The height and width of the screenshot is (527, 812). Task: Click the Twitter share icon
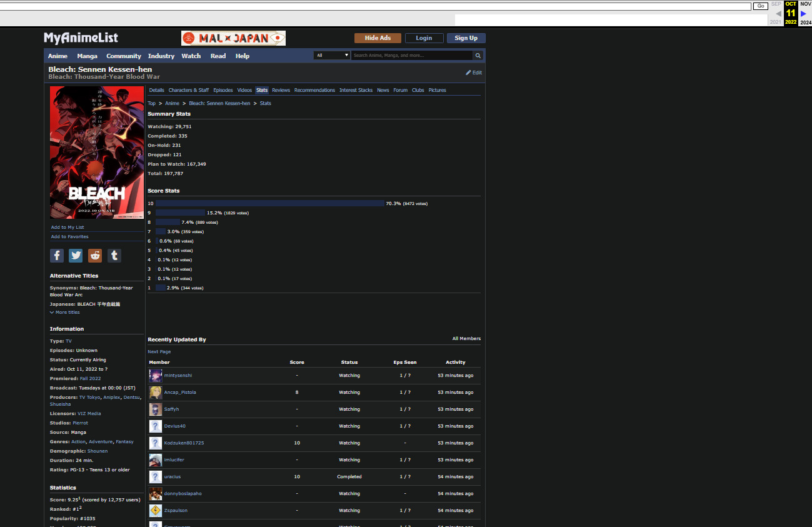[76, 255]
